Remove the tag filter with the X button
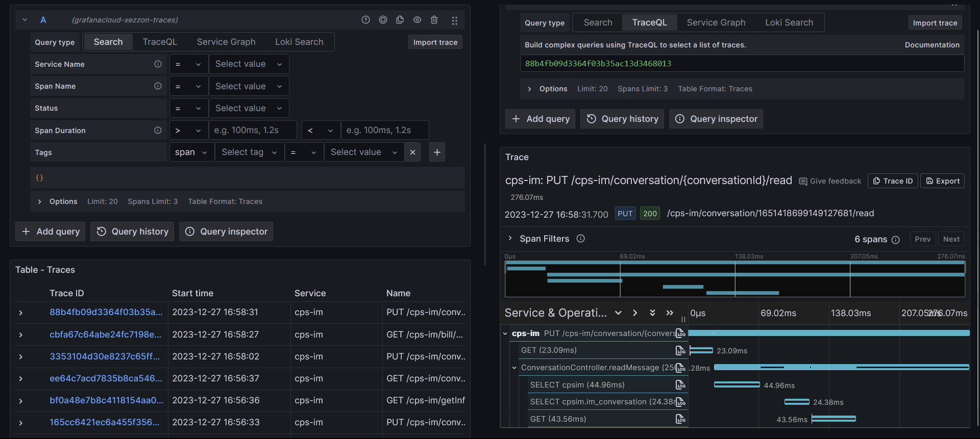 [412, 152]
